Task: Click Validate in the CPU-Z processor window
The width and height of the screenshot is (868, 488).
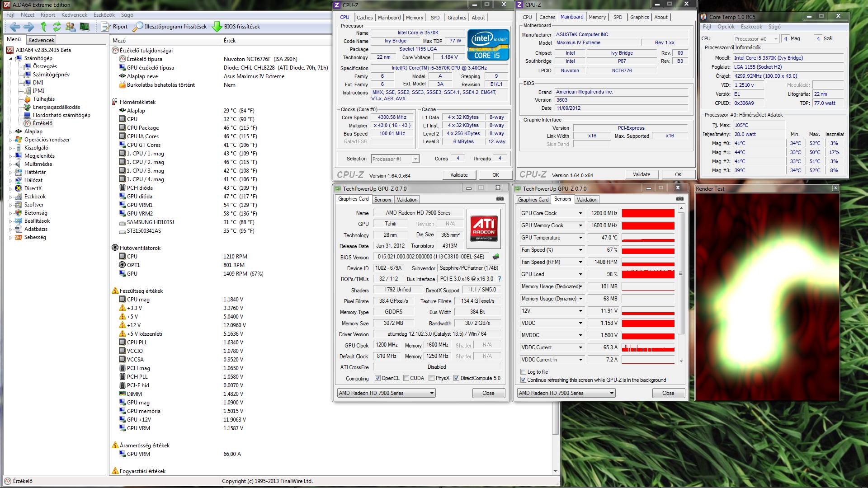Action: pyautogui.click(x=459, y=175)
